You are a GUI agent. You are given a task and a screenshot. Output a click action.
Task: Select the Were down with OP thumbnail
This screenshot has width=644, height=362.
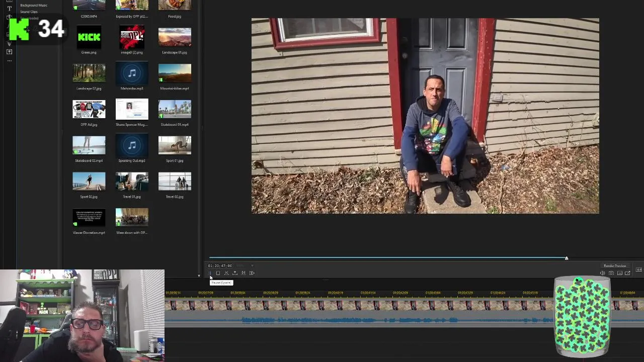point(132,218)
